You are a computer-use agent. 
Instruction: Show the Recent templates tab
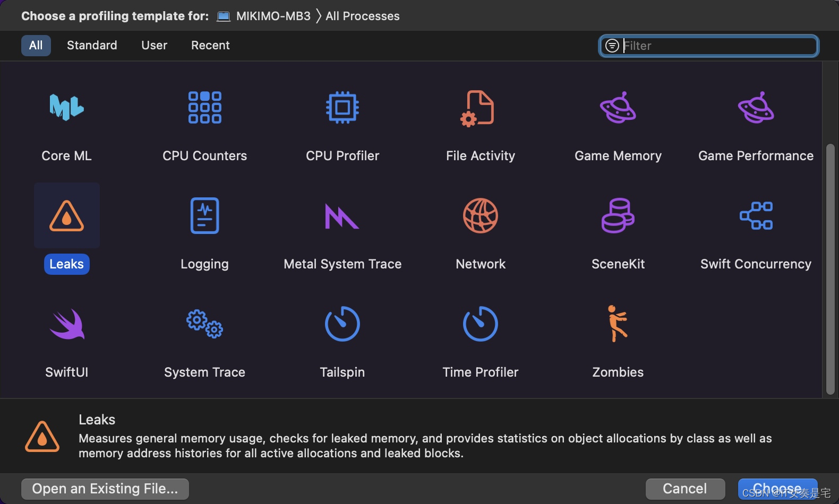(x=210, y=46)
